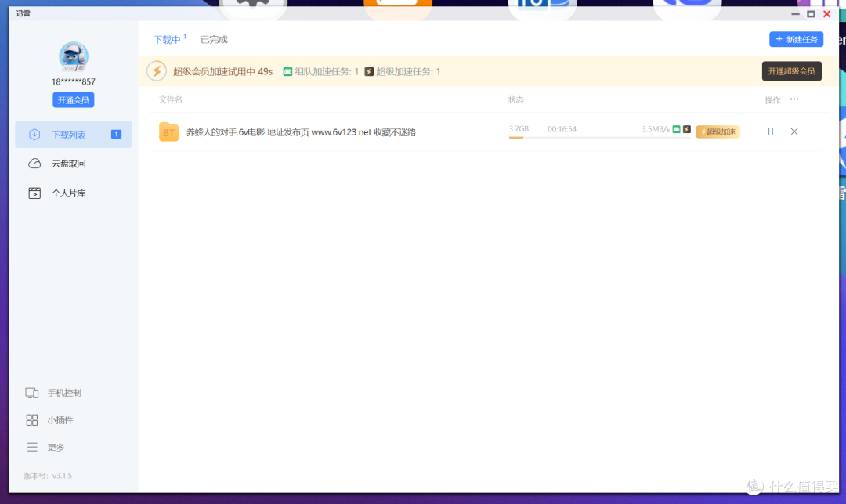Click the 小插件 grid icon
The width and height of the screenshot is (846, 504).
coord(32,420)
